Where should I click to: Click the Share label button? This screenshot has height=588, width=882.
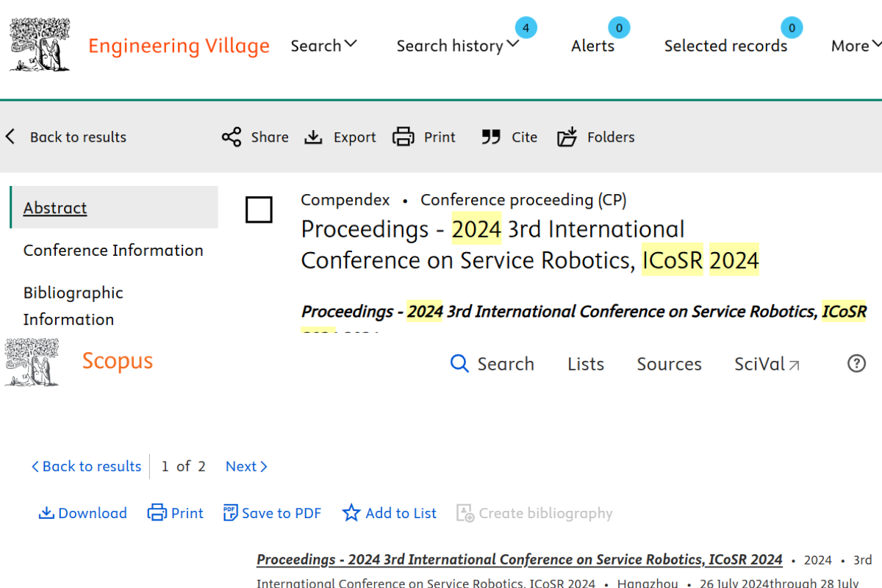click(x=270, y=137)
